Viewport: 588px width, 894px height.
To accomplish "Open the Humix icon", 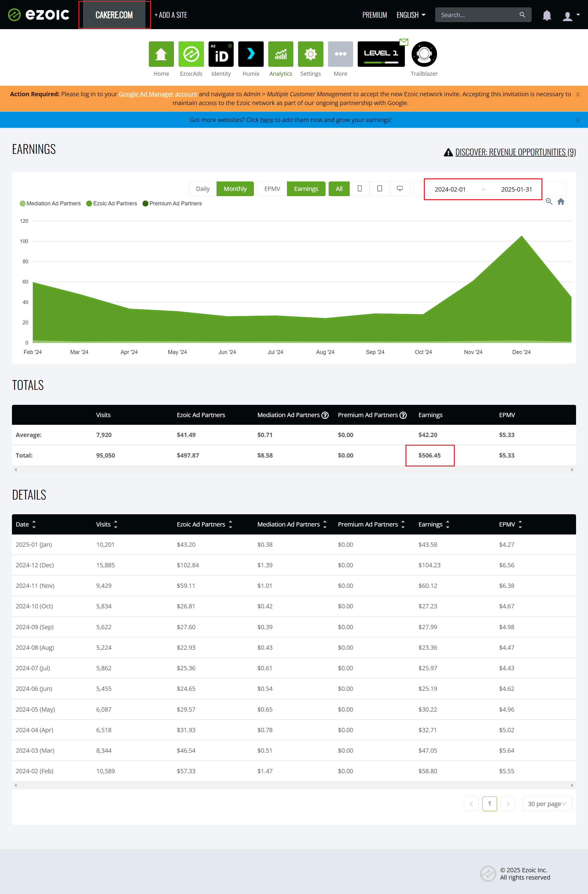I will point(251,54).
